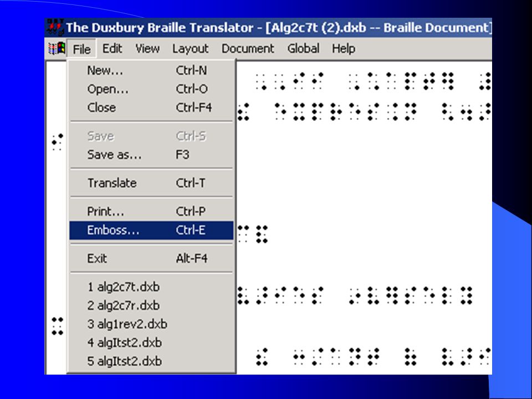This screenshot has height=399, width=532.
Task: Open recent file 1 alg2c7t.dxb
Action: pos(151,287)
